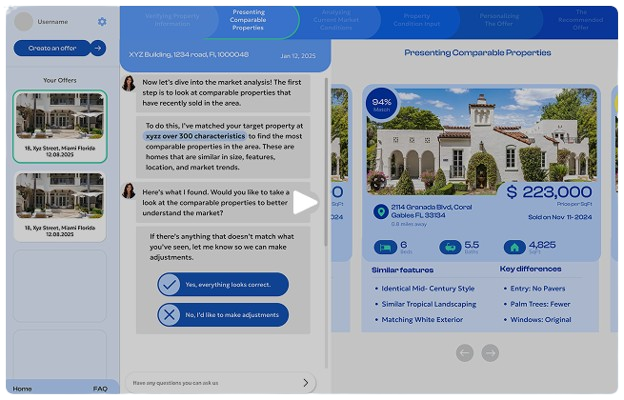
Task: Click the X icon on the No option
Action: 169,315
